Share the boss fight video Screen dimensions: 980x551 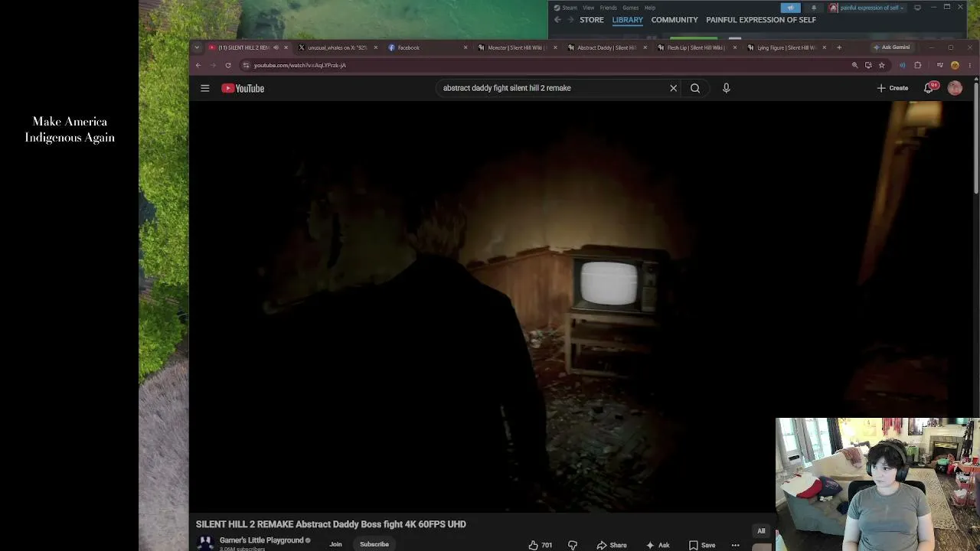click(612, 545)
